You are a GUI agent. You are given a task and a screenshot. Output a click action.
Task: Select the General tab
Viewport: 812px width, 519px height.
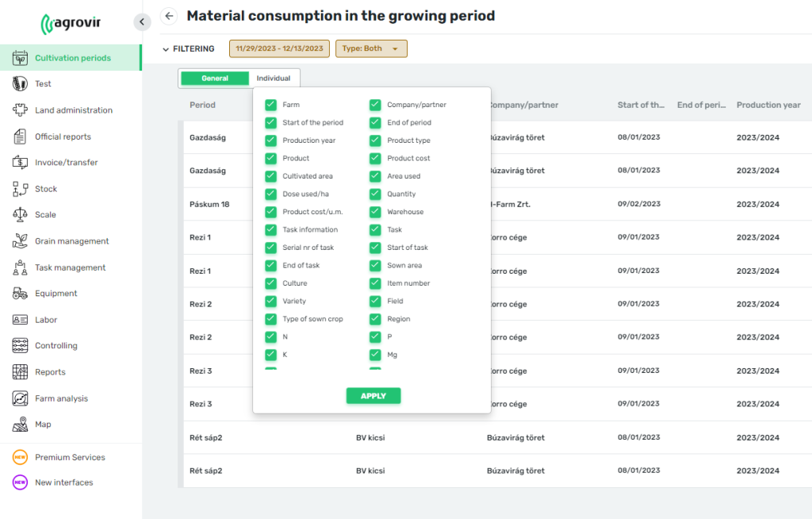coord(215,79)
